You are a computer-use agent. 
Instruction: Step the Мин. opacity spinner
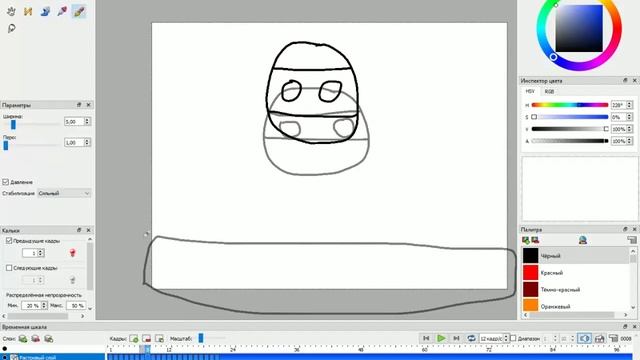click(x=44, y=305)
